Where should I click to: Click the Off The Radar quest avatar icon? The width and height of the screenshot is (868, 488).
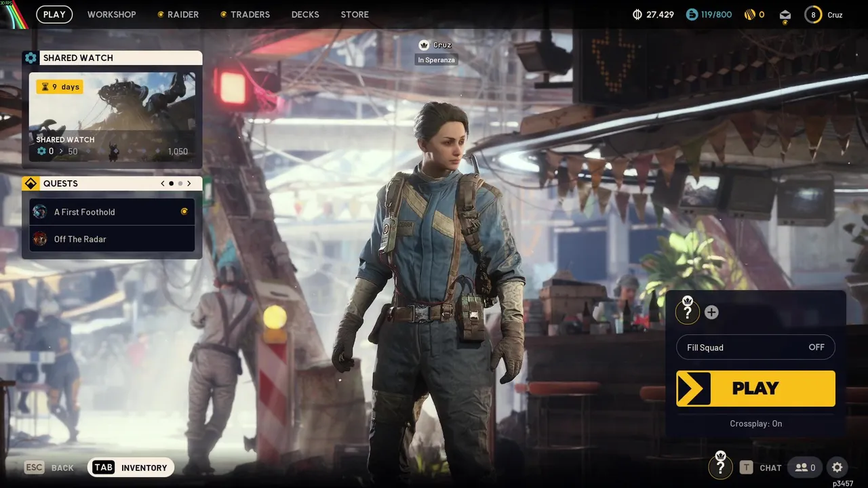(40, 239)
